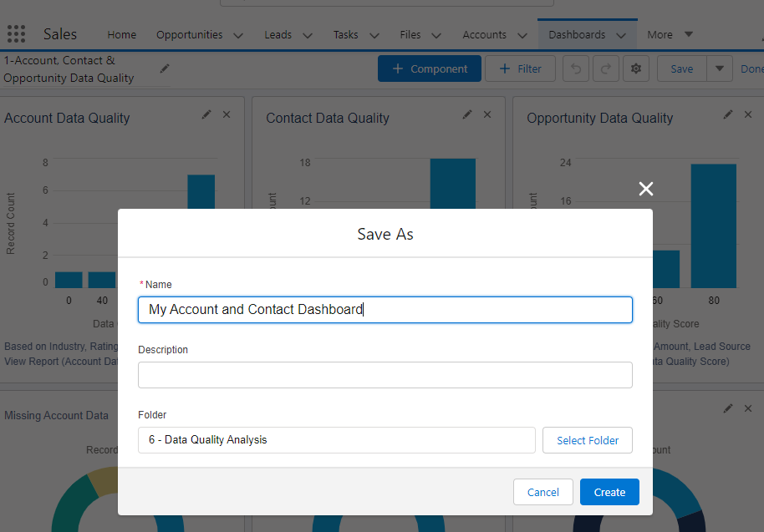Screen dimensions: 764x532
Task: Edit the Account Data Quality component
Action: (206, 114)
